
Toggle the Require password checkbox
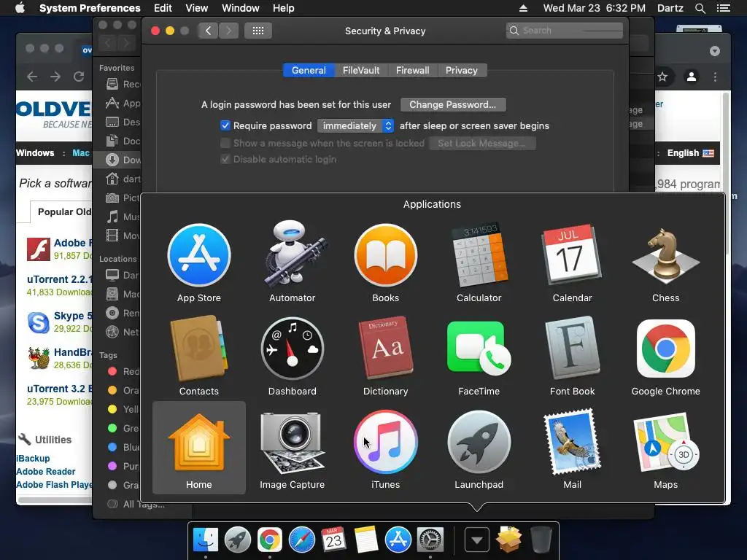(x=225, y=125)
